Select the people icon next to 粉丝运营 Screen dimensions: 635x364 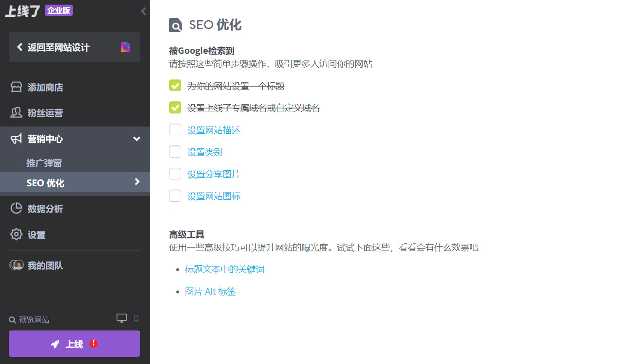(x=16, y=113)
